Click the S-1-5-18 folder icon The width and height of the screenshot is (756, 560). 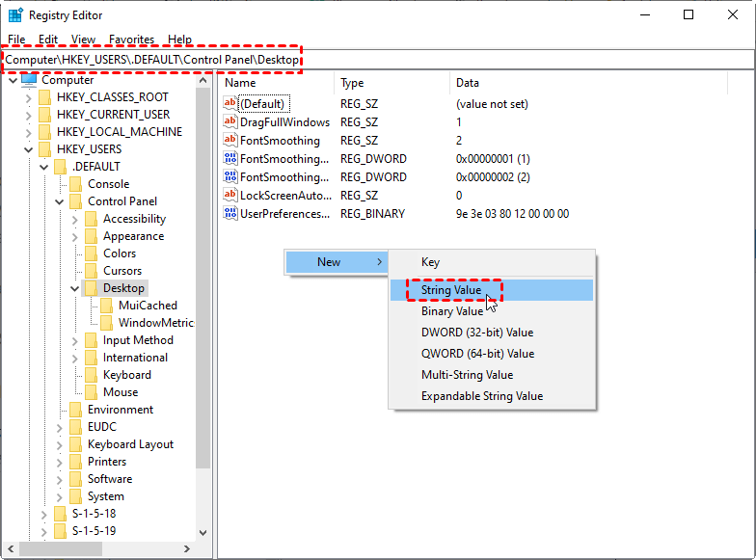click(x=60, y=514)
